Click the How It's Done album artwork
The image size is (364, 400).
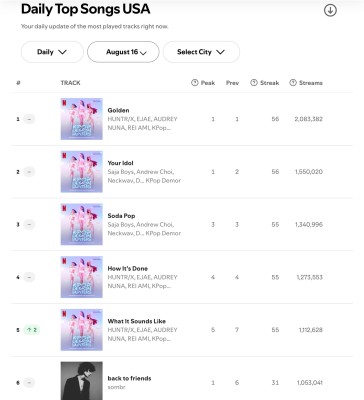click(x=82, y=277)
